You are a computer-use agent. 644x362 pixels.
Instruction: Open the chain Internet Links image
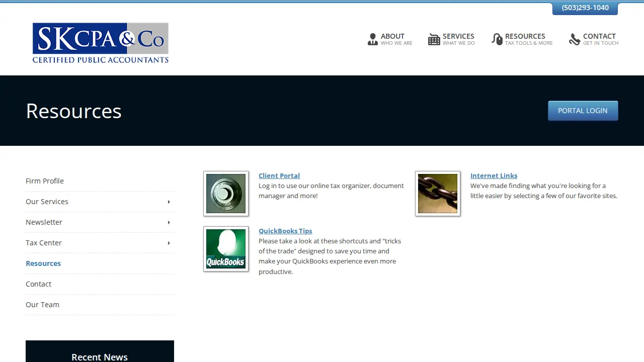pyautogui.click(x=438, y=194)
